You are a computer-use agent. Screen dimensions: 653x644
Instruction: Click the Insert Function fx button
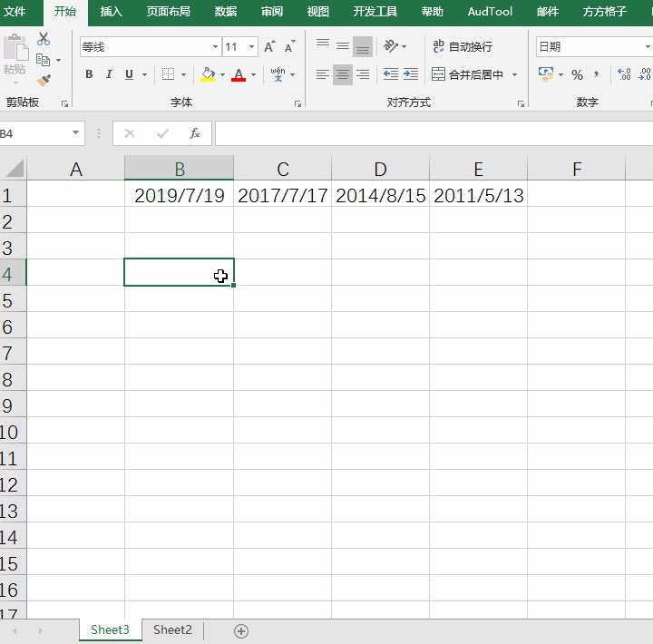pyautogui.click(x=194, y=133)
